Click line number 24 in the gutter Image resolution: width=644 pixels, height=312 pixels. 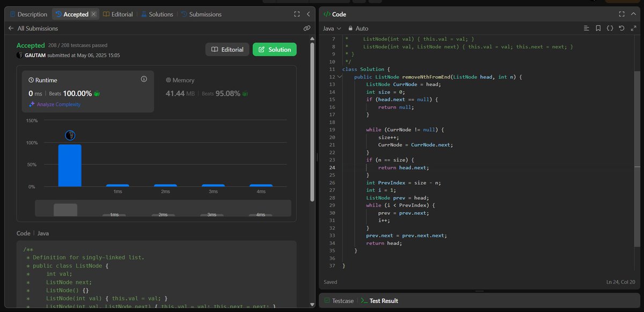tap(332, 168)
